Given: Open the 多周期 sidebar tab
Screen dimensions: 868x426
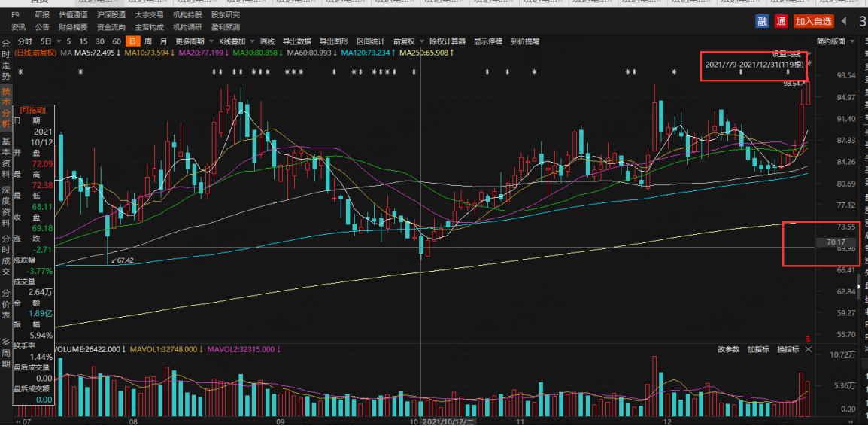Looking at the screenshot, I should pos(5,352).
